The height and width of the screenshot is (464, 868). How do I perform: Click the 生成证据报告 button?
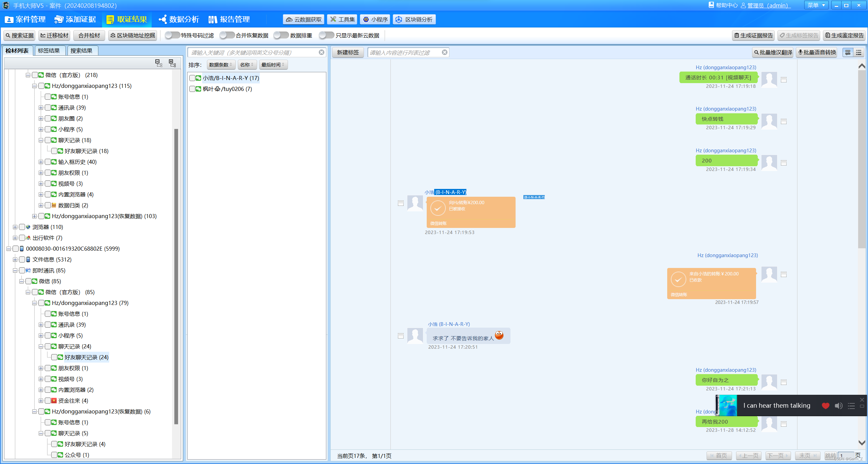pos(753,35)
